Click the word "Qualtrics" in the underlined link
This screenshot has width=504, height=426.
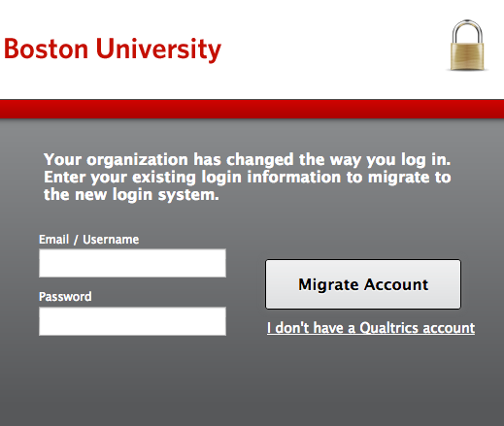click(389, 328)
